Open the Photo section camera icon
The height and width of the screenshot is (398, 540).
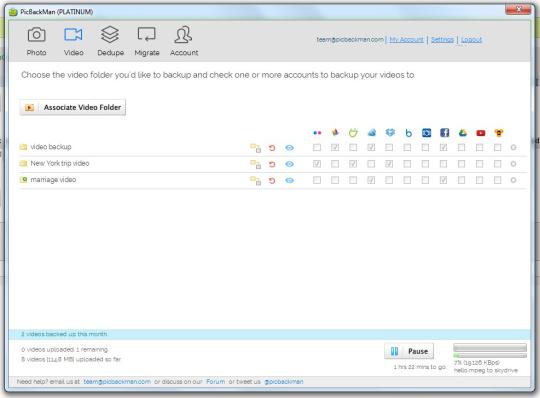coord(37,34)
